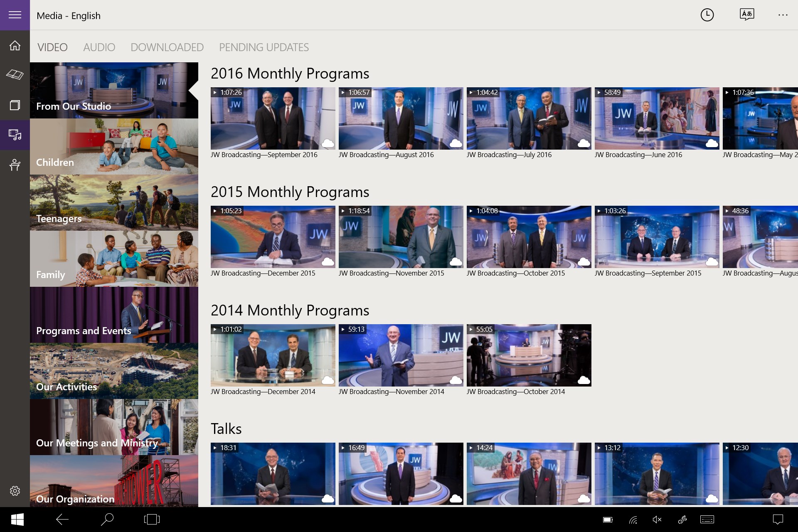
Task: Switch to the AUDIO tab
Action: (99, 47)
